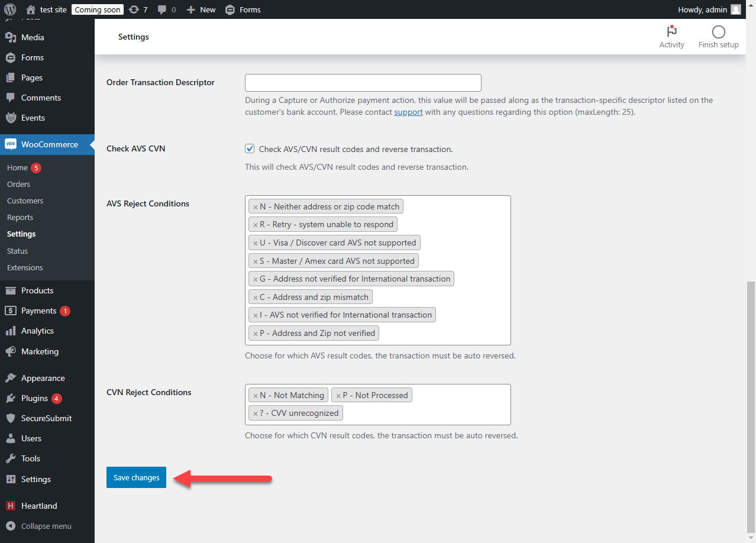Image resolution: width=756 pixels, height=543 pixels.
Task: Open the WooCommerce Orders submenu item
Action: coord(18,184)
